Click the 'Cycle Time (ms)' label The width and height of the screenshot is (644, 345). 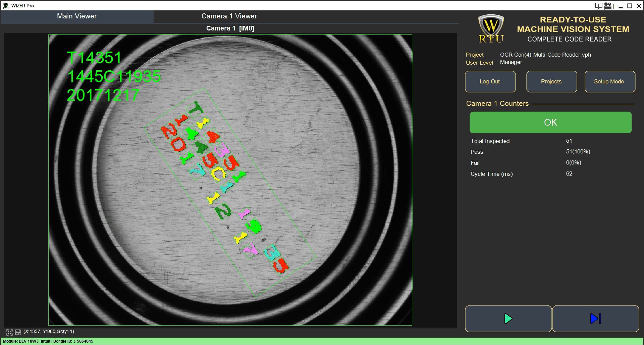pos(491,174)
